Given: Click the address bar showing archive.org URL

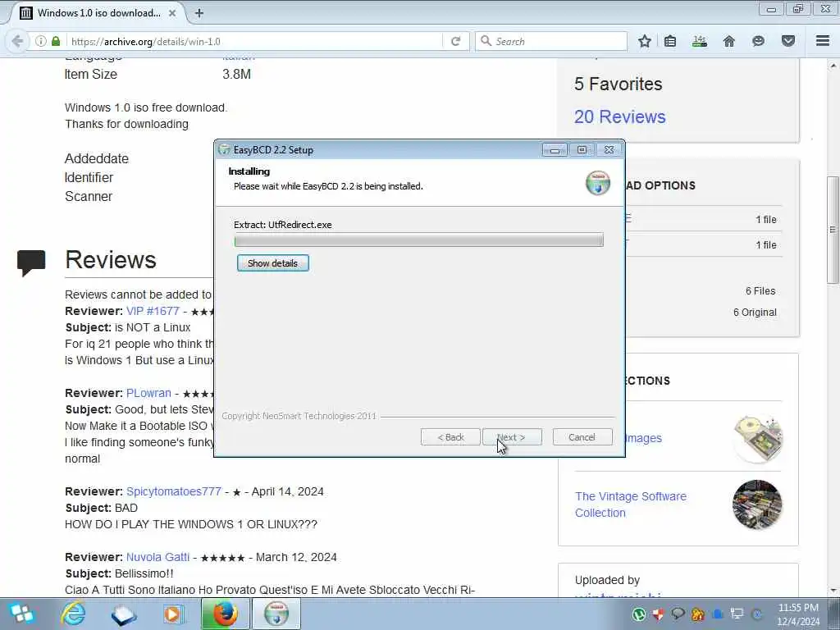Looking at the screenshot, I should [254, 41].
